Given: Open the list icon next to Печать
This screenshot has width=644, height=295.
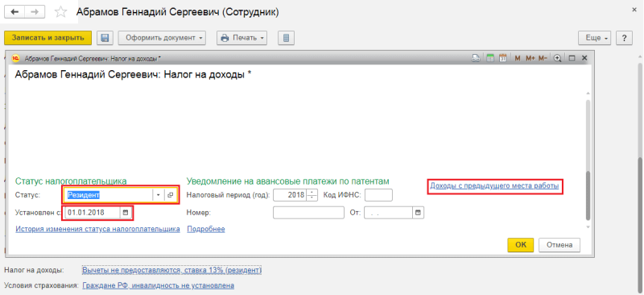Looking at the screenshot, I should [x=287, y=38].
